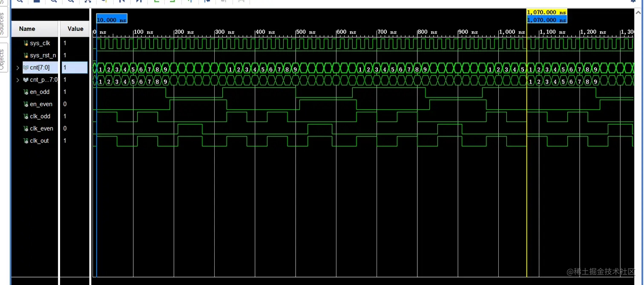Click the blue 1,070.000 ns cursor flag
644x285 pixels.
[x=547, y=20]
